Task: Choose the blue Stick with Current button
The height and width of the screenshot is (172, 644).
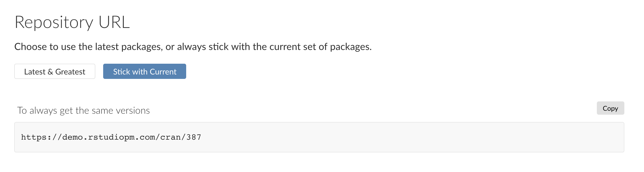Action: point(144,72)
